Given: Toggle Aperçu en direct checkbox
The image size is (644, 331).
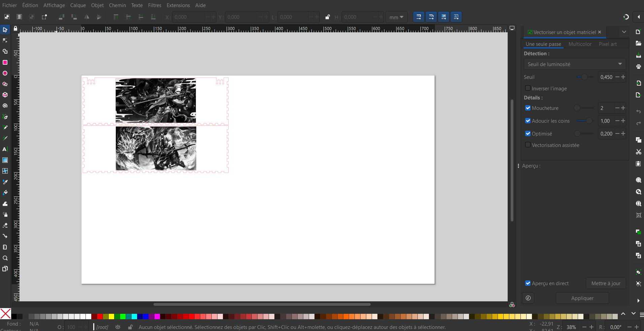Looking at the screenshot, I should tap(528, 283).
